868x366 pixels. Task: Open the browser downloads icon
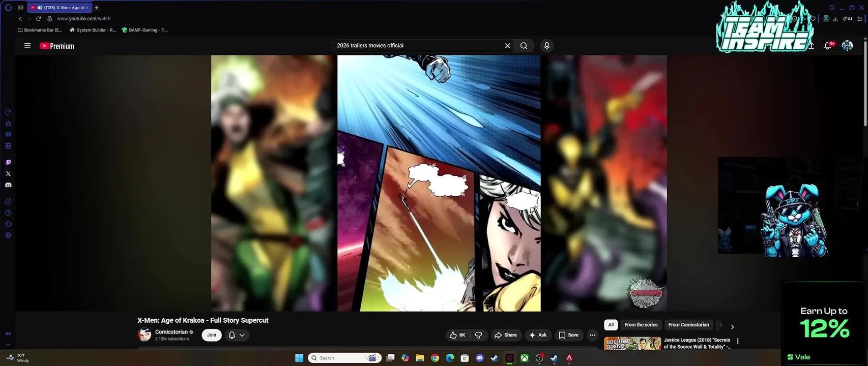[835, 19]
